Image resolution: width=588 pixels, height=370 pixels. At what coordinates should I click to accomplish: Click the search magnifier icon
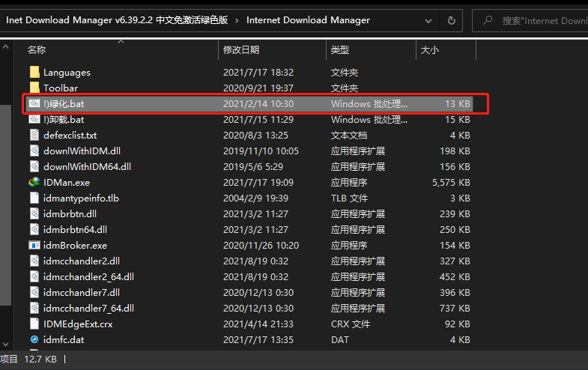point(488,20)
